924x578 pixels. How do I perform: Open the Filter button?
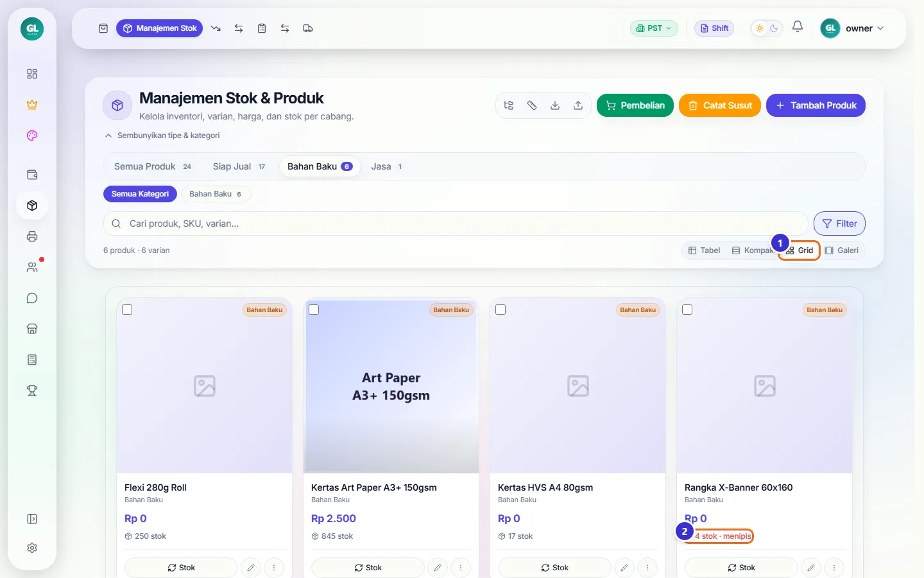(839, 223)
